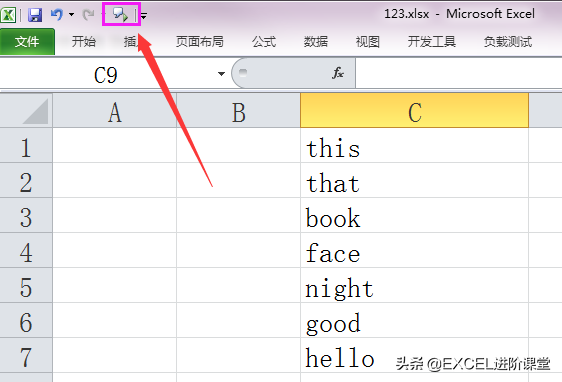Click the speak cells icon in quick access toolbar

(121, 14)
